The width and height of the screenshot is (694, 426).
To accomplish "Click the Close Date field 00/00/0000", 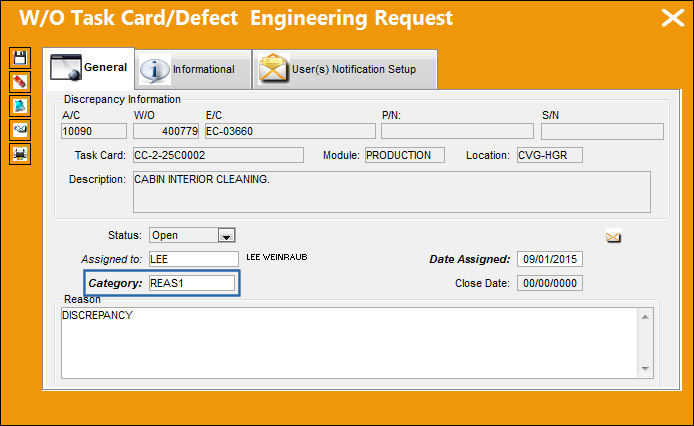I will point(550,283).
